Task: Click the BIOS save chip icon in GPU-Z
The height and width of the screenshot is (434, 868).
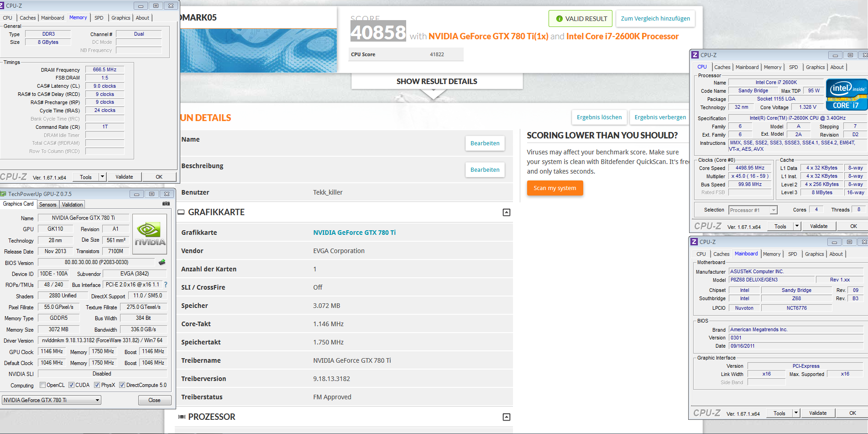Action: pos(162,262)
